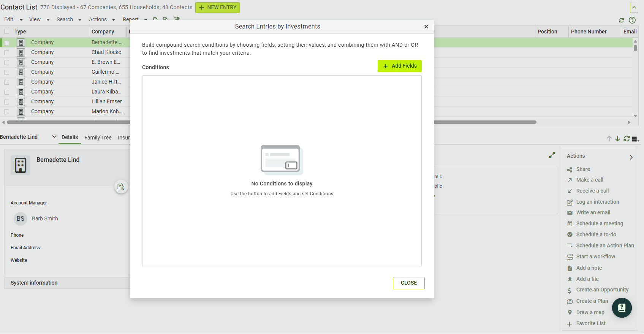Click the Schedule a to-do checkmark icon
The height and width of the screenshot is (334, 644).
[570, 235]
